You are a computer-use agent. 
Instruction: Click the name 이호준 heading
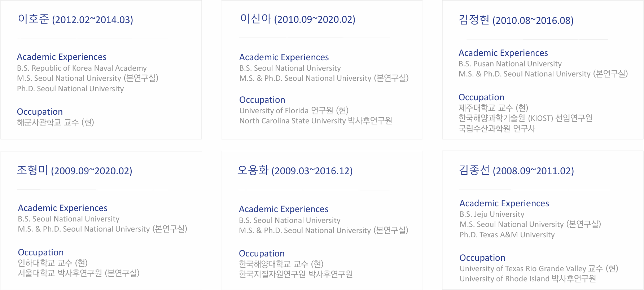click(75, 19)
